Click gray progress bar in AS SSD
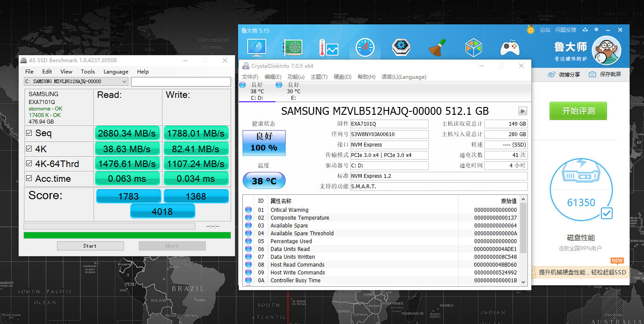Image resolution: width=644 pixels, height=324 pixels. (109, 226)
